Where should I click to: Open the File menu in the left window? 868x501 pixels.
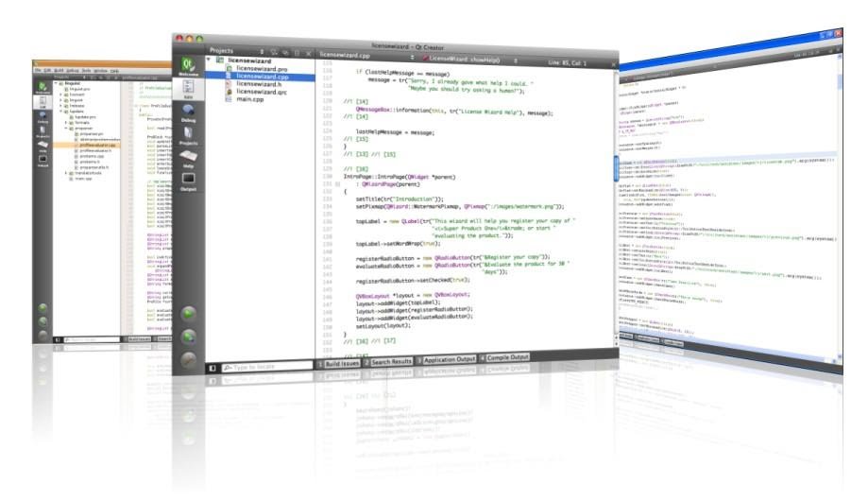pyautogui.click(x=38, y=70)
